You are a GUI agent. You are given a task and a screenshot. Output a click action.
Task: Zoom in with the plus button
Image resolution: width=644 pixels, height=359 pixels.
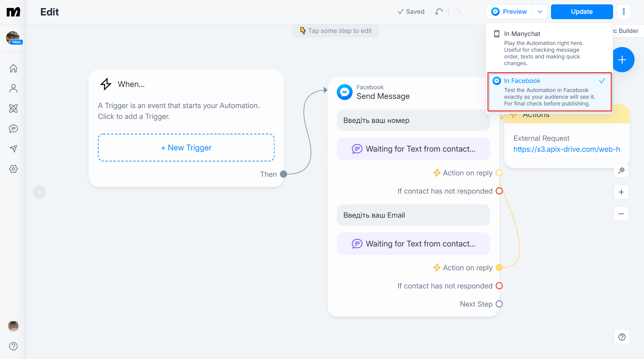(622, 192)
